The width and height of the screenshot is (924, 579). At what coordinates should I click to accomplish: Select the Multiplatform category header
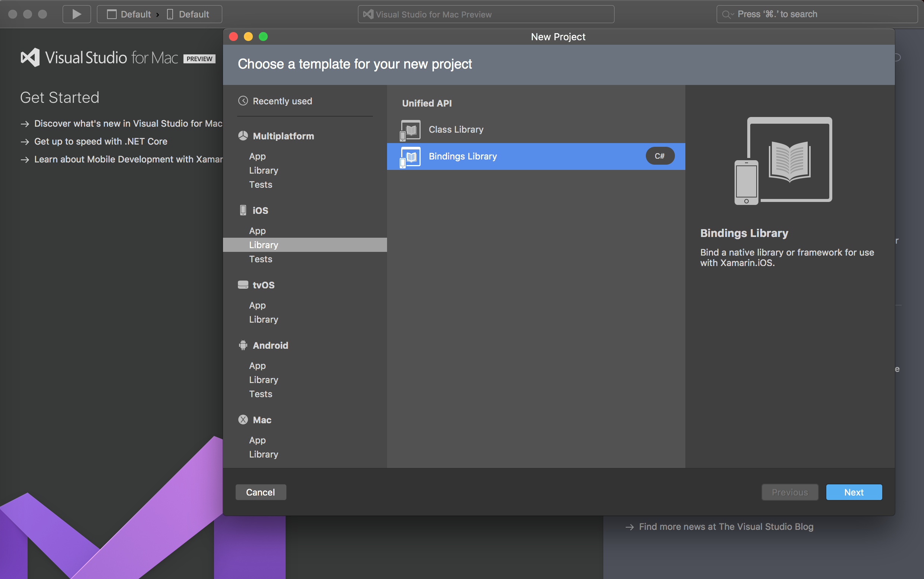click(283, 136)
